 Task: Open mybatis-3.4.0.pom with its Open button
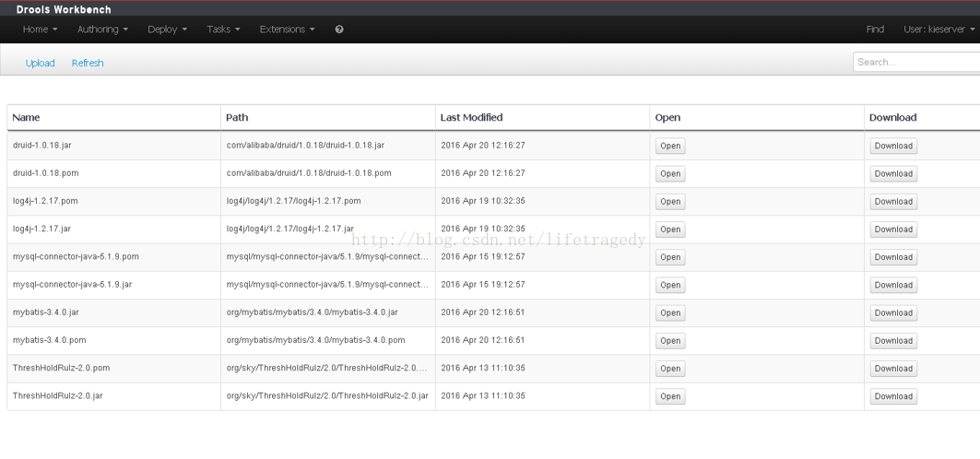tap(670, 340)
